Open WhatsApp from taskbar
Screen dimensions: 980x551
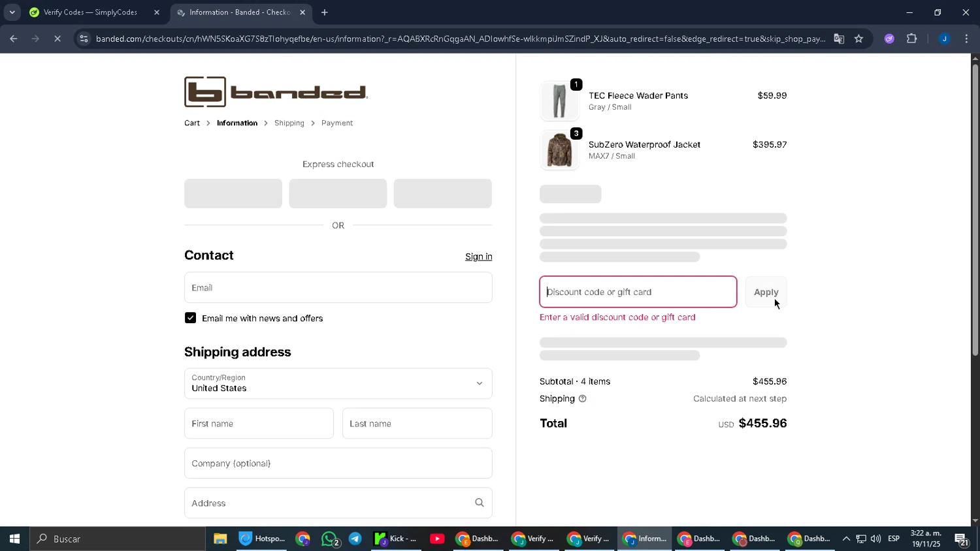(x=331, y=539)
